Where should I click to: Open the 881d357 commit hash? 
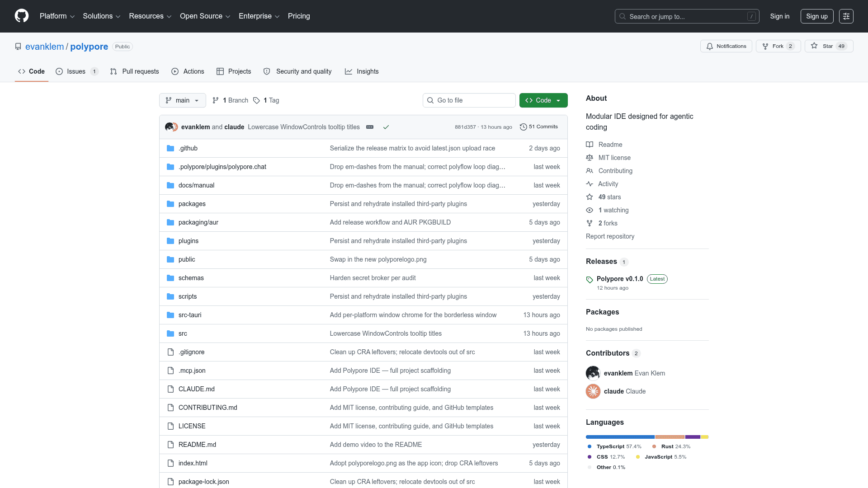[x=465, y=127]
